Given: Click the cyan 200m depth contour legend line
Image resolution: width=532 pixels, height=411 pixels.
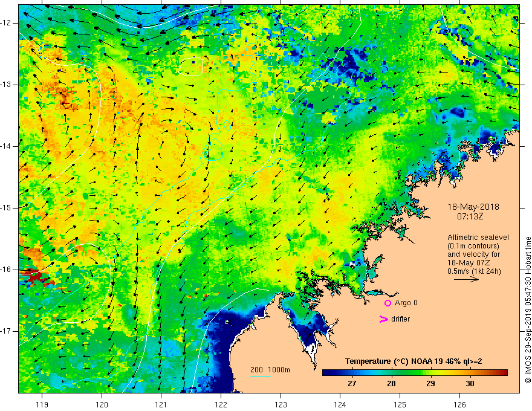Looking at the screenshot, I should [x=260, y=376].
